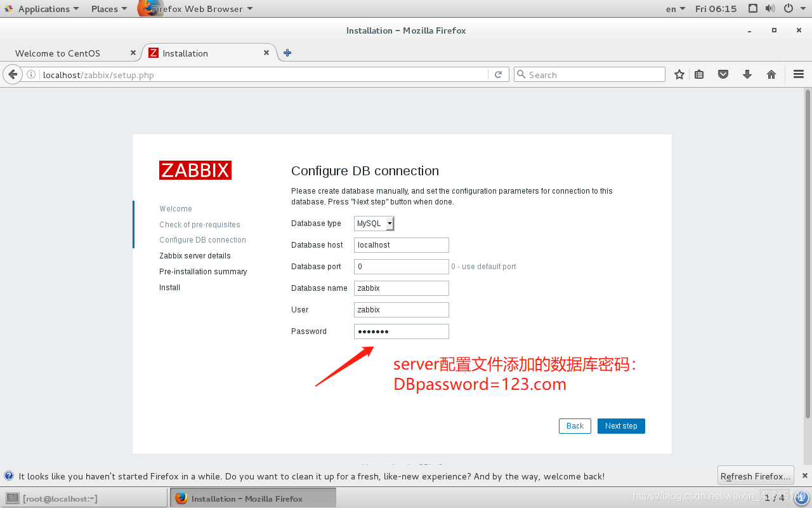Click the Database name field
Screen dimensions: 812x508
coord(402,288)
